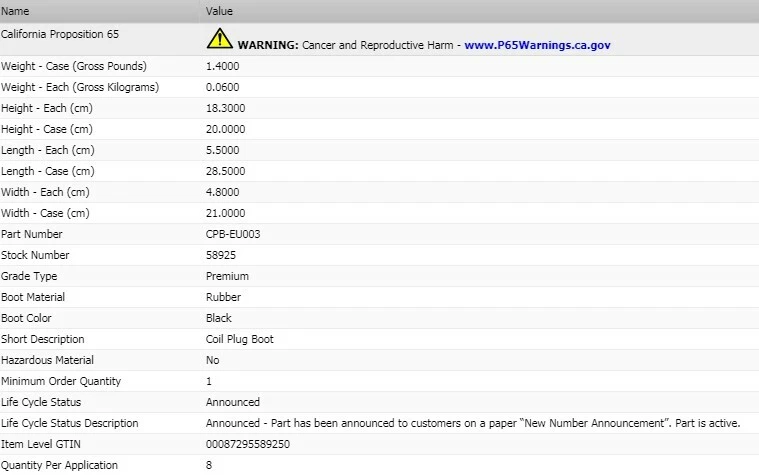Click the yellow warning triangle icon
Image resolution: width=759 pixels, height=475 pixels.
219,39
